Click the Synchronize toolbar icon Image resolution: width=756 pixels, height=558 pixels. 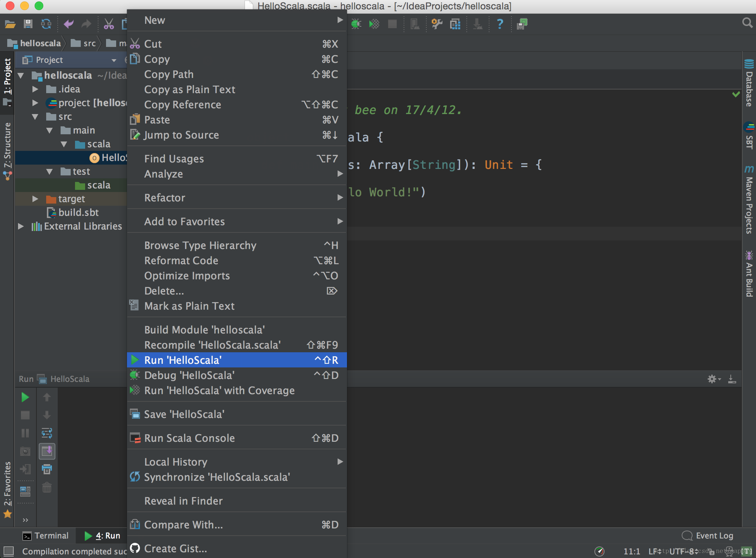(x=46, y=24)
